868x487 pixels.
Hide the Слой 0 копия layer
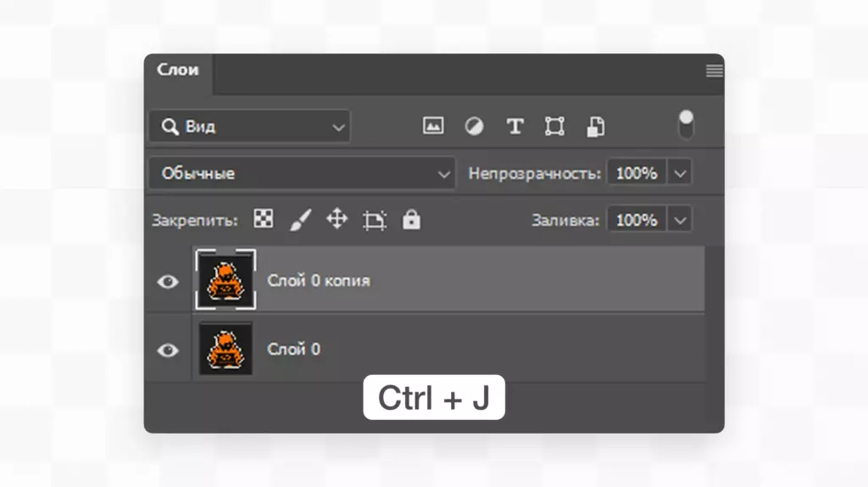point(168,282)
